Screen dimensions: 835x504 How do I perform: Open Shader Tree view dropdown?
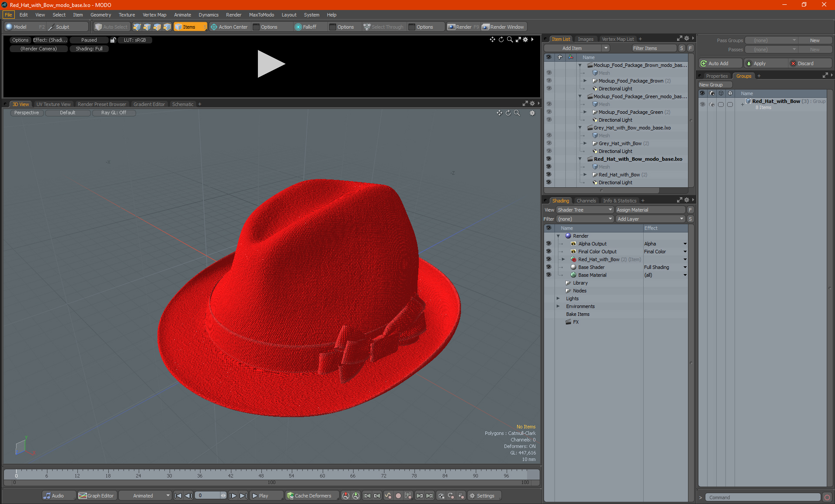(585, 210)
